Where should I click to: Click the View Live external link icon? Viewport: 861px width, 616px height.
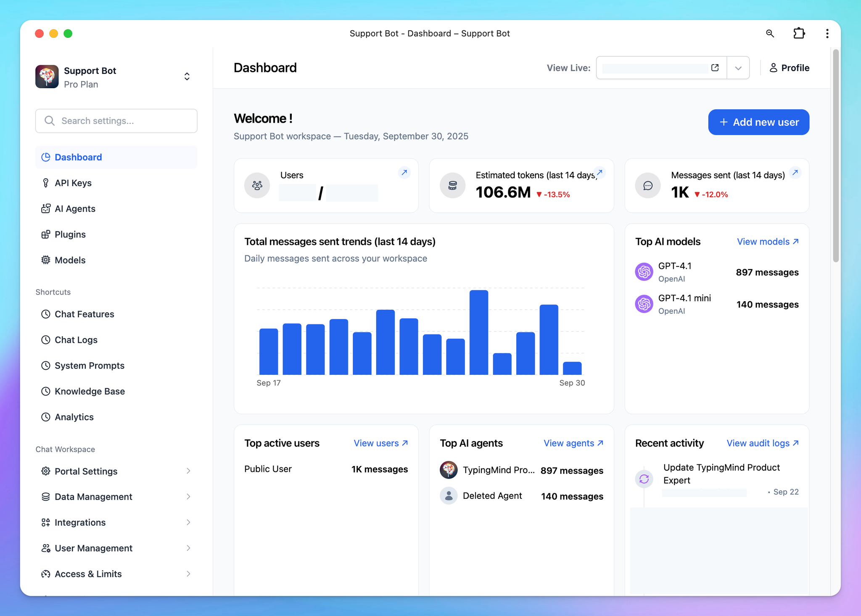click(x=715, y=68)
